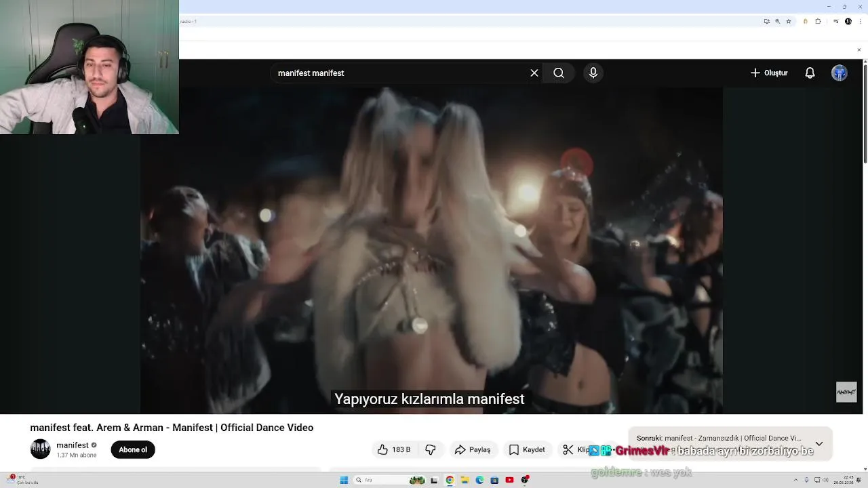
Task: Click the video title text below the player
Action: tap(172, 428)
